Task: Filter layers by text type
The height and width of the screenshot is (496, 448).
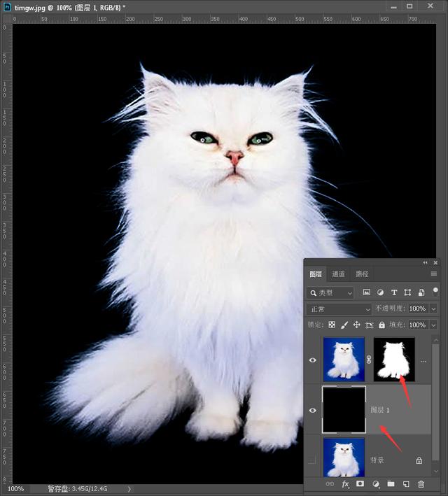Action: (x=394, y=292)
